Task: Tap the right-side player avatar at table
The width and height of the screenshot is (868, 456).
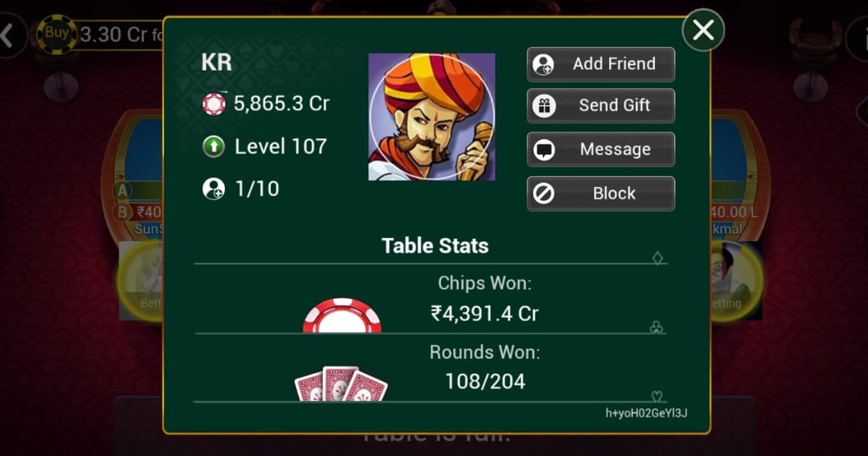Action: tap(736, 281)
